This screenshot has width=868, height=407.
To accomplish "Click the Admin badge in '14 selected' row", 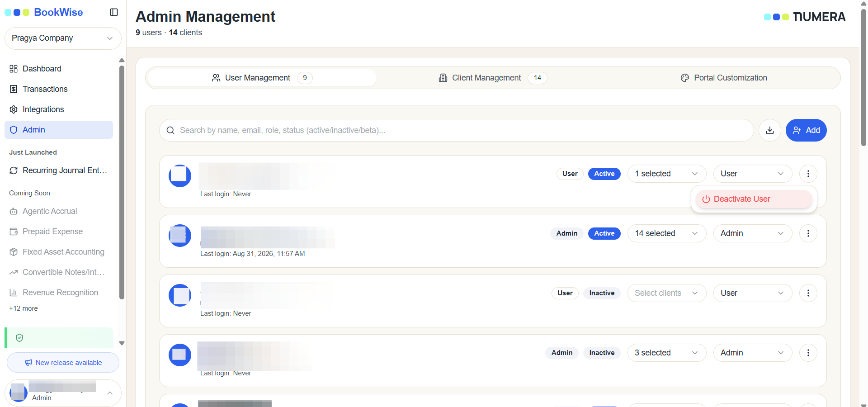I will 567,233.
